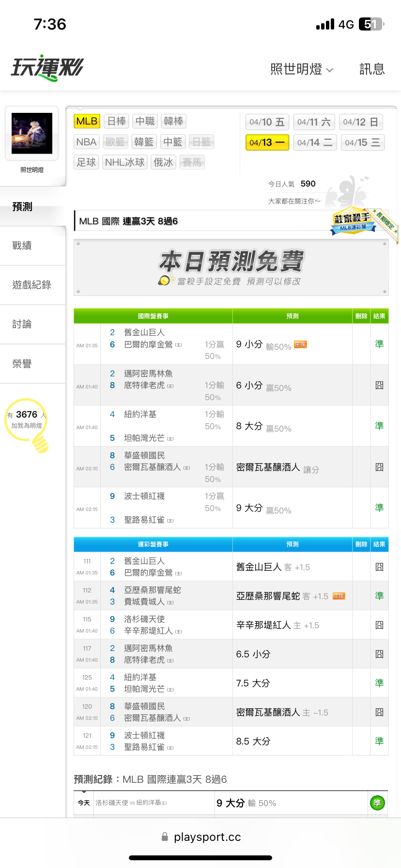Click the result icon for 6 小分

(x=379, y=385)
